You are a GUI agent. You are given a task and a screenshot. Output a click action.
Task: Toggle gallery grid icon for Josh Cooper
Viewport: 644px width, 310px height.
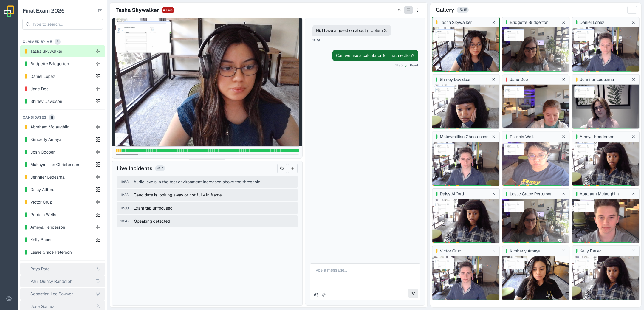click(x=98, y=152)
